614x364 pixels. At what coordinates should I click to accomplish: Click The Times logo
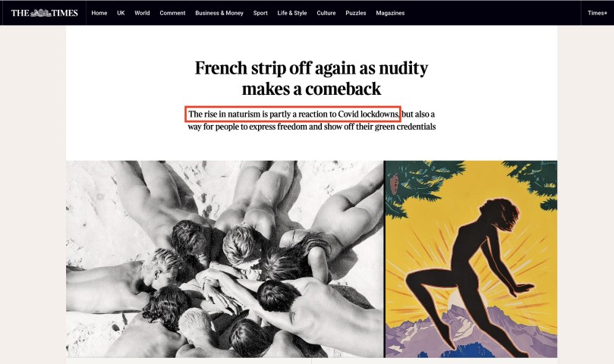click(44, 13)
